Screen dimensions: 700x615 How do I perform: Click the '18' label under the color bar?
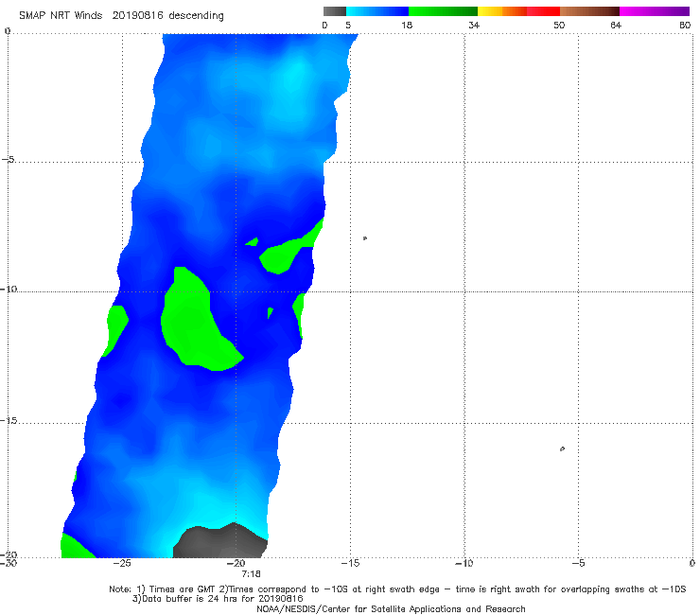point(407,25)
